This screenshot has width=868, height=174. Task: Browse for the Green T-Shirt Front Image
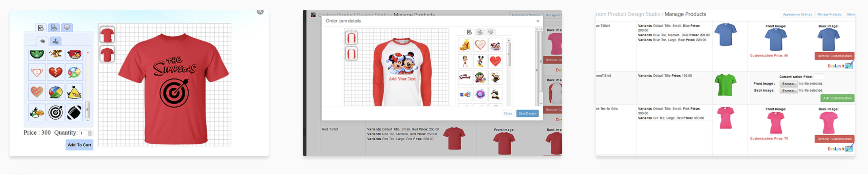click(789, 84)
